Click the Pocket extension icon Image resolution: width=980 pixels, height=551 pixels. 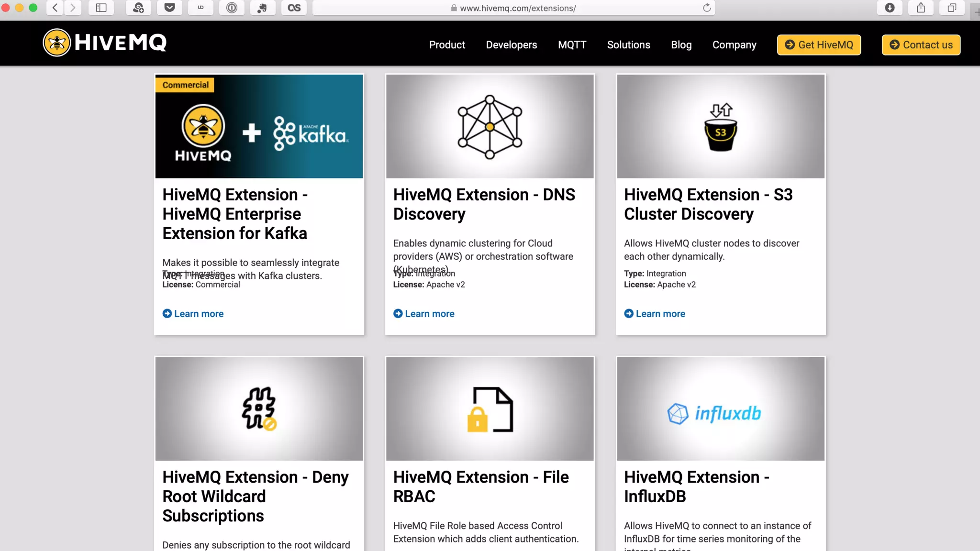pyautogui.click(x=169, y=8)
